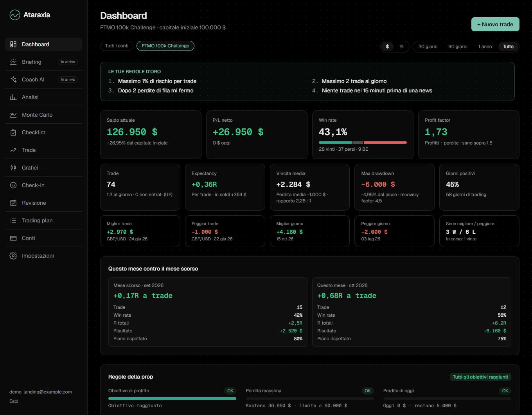
Task: Click 'Tutti gli obiettivi raggiunti' badge
Action: (480, 377)
